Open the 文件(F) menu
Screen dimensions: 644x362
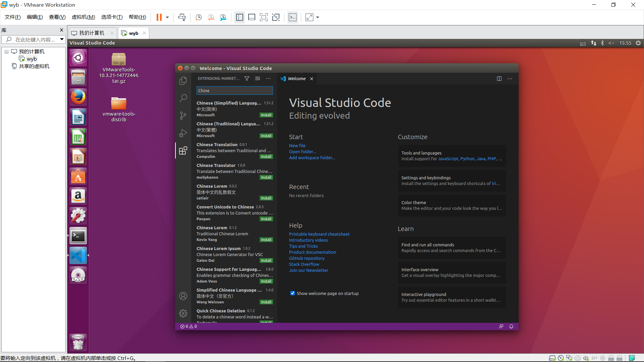click(13, 17)
